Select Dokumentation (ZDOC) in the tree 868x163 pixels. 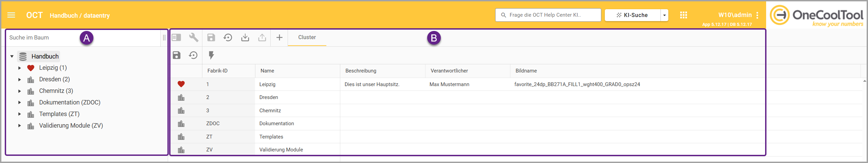70,102
